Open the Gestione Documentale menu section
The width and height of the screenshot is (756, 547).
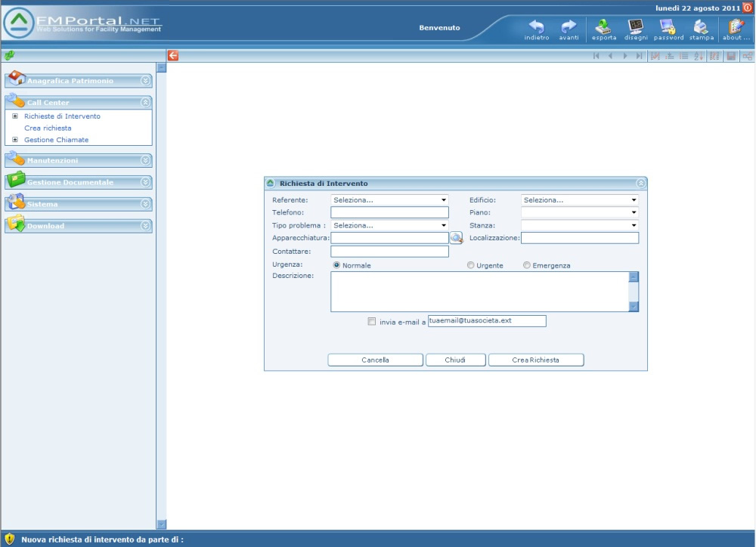coord(79,182)
